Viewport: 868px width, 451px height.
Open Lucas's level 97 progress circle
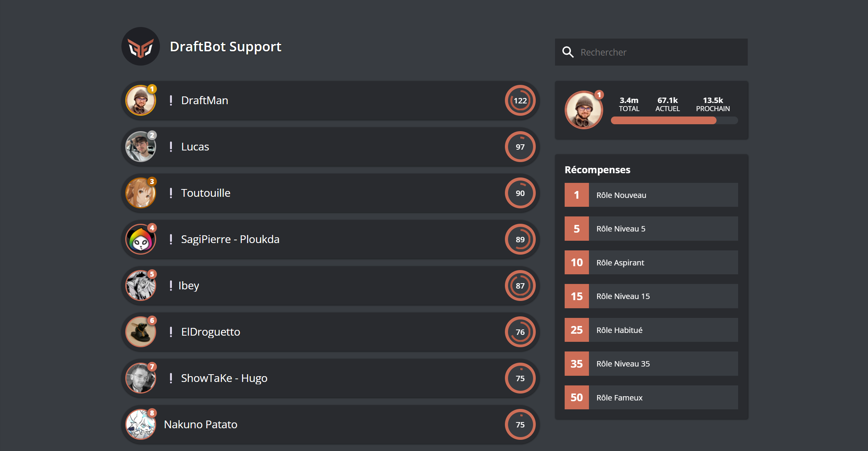click(520, 147)
